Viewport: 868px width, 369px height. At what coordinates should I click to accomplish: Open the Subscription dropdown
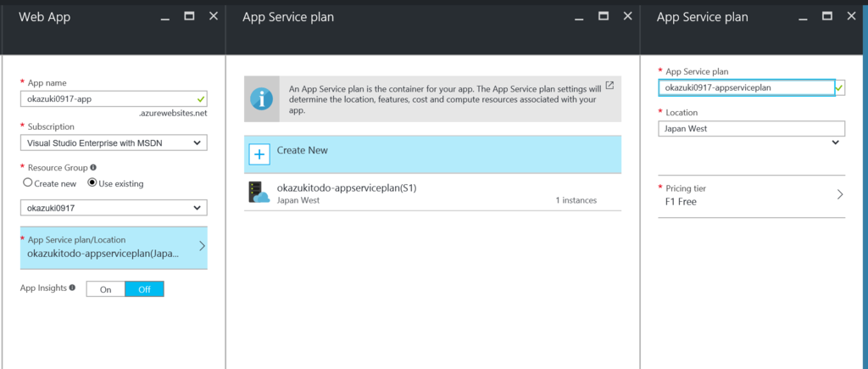click(x=114, y=143)
